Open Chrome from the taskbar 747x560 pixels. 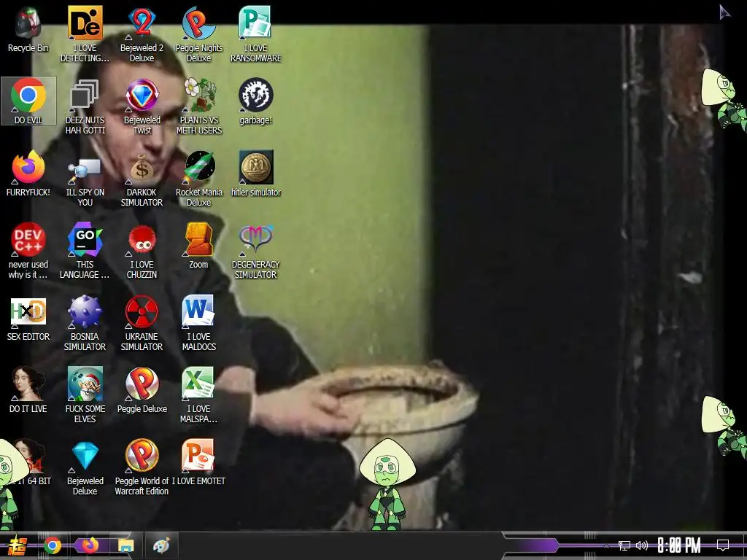click(x=53, y=545)
